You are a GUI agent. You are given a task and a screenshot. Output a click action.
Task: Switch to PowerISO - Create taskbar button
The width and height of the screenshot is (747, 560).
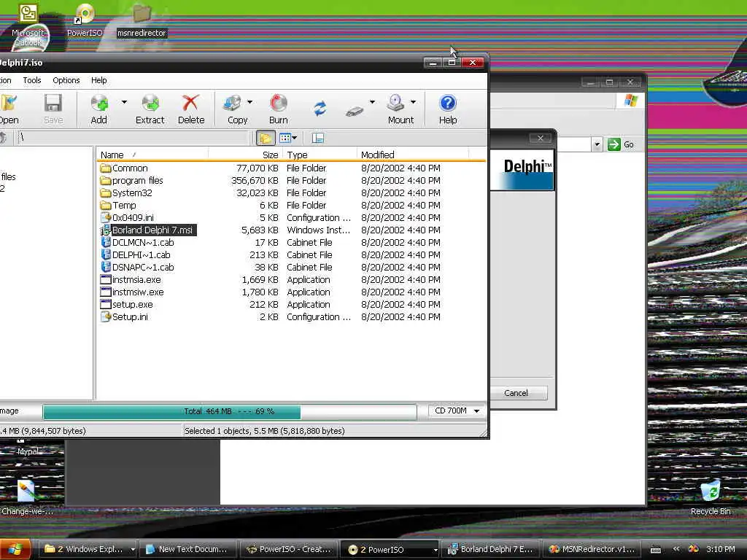click(289, 550)
